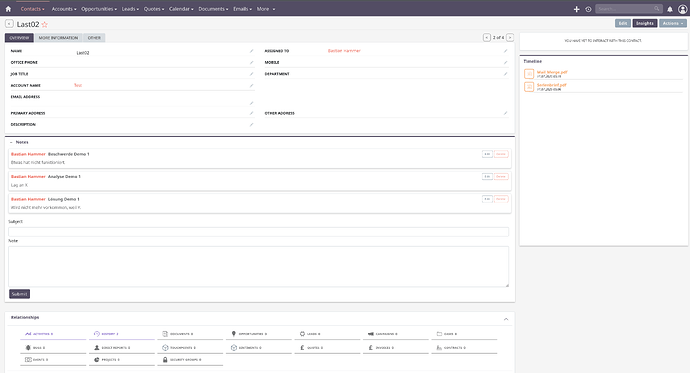
Task: Open the Activities relationship
Action: tap(53, 334)
